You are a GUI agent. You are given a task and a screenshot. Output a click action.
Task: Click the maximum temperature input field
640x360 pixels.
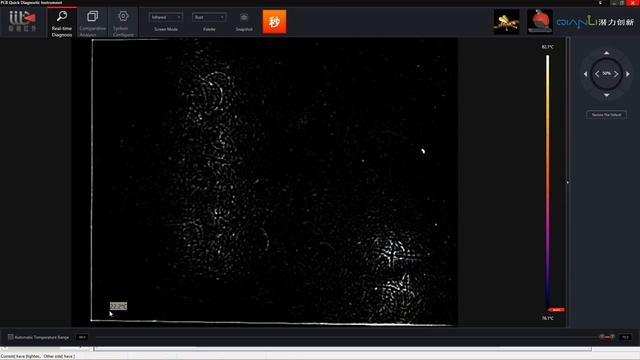tap(625, 337)
